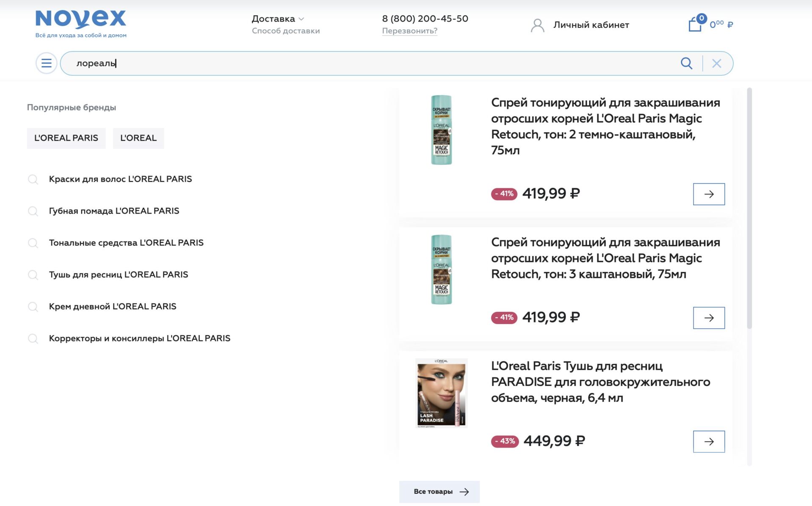Viewport: 812px width, 506px height.
Task: Click the Перезвонить? link
Action: pos(409,31)
